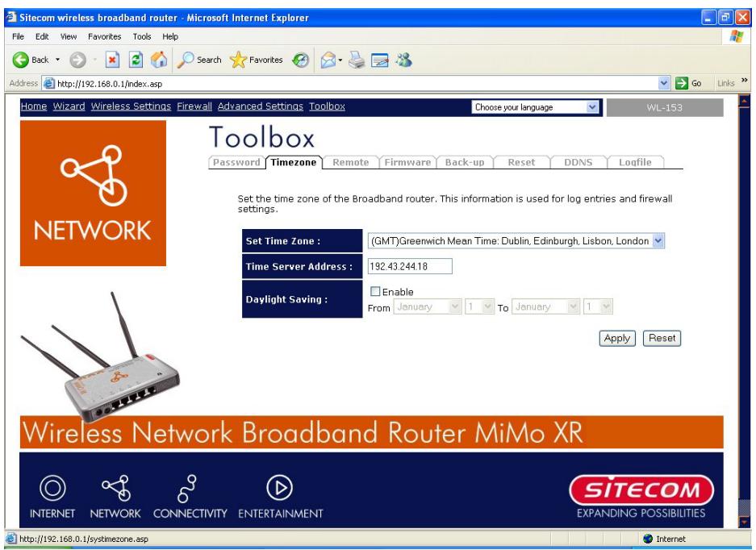Click the CONNECTIVITY category icon in footer
Screen dimensions: 756x550
(x=187, y=488)
